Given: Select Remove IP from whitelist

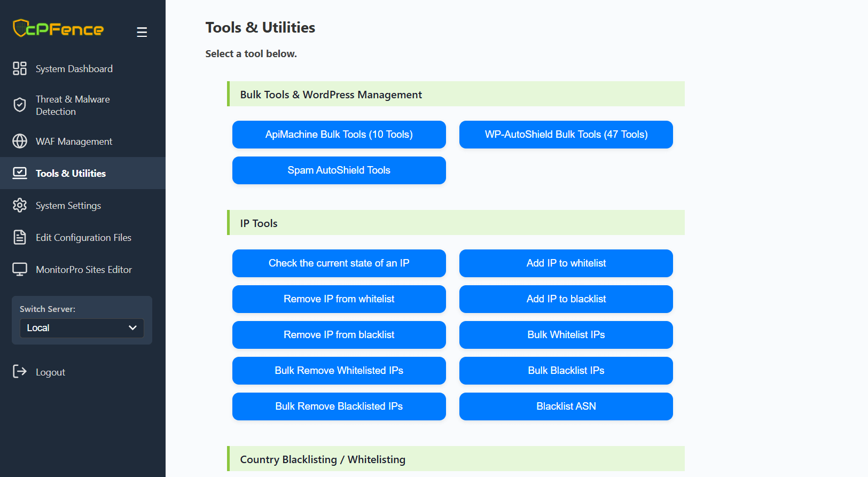Looking at the screenshot, I should point(339,299).
